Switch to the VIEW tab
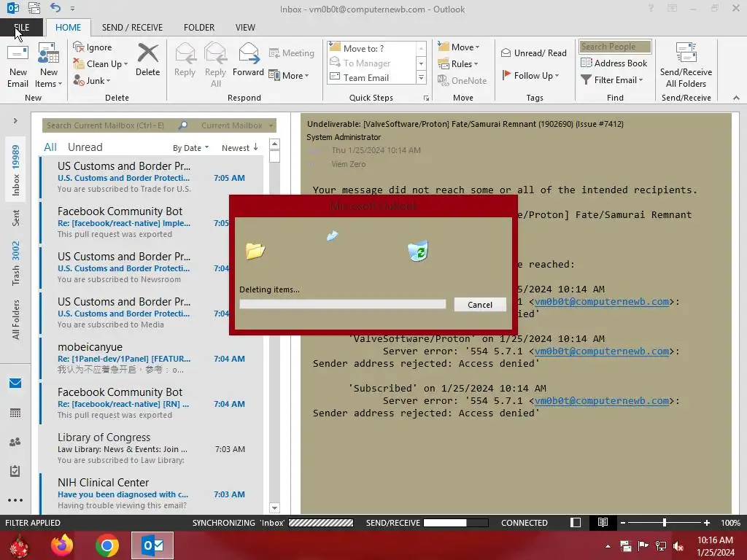The width and height of the screenshot is (747, 560). pyautogui.click(x=245, y=27)
